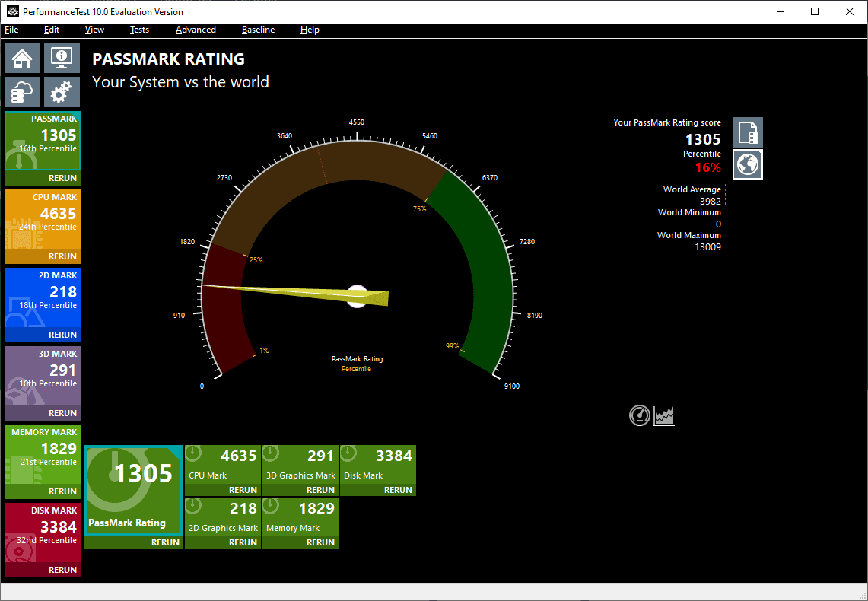This screenshot has width=868, height=601.
Task: Open the Disk Mark 3384 bottom tile
Action: click(377, 465)
